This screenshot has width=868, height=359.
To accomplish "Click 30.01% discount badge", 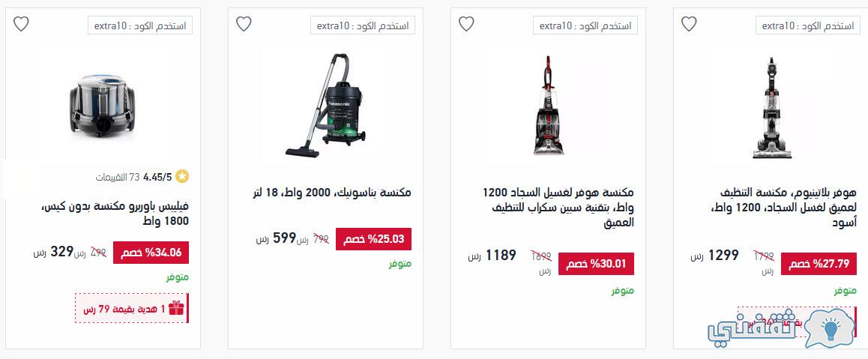I will pyautogui.click(x=596, y=264).
